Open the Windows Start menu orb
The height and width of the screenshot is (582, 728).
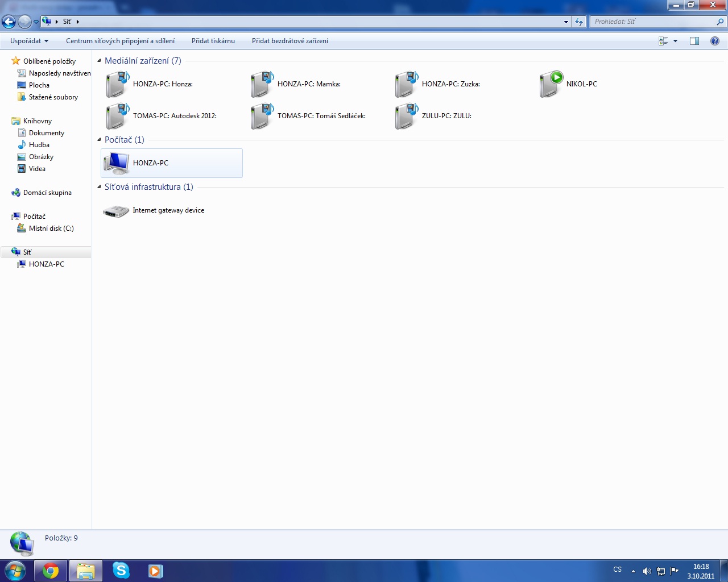pyautogui.click(x=15, y=571)
